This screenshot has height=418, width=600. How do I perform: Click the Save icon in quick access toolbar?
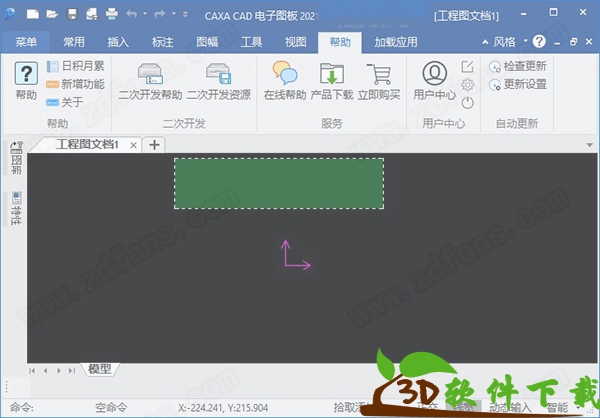pyautogui.click(x=72, y=15)
